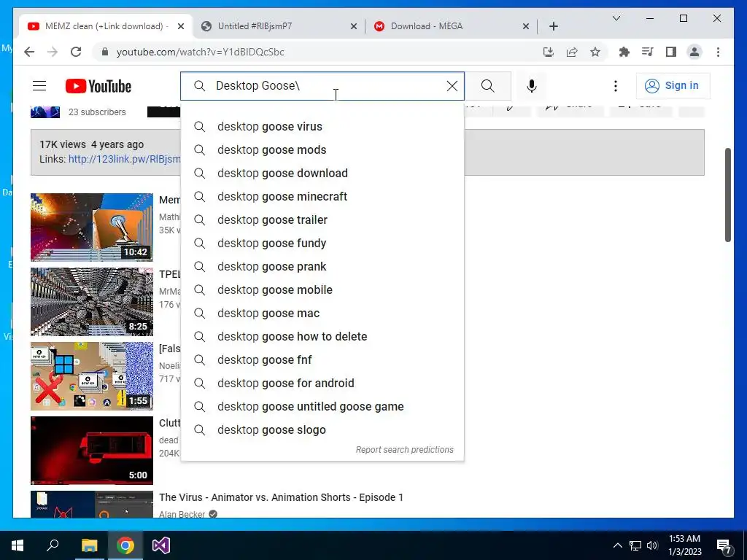This screenshot has height=560, width=747.
Task: Expand the tab search chevron
Action: click(616, 18)
